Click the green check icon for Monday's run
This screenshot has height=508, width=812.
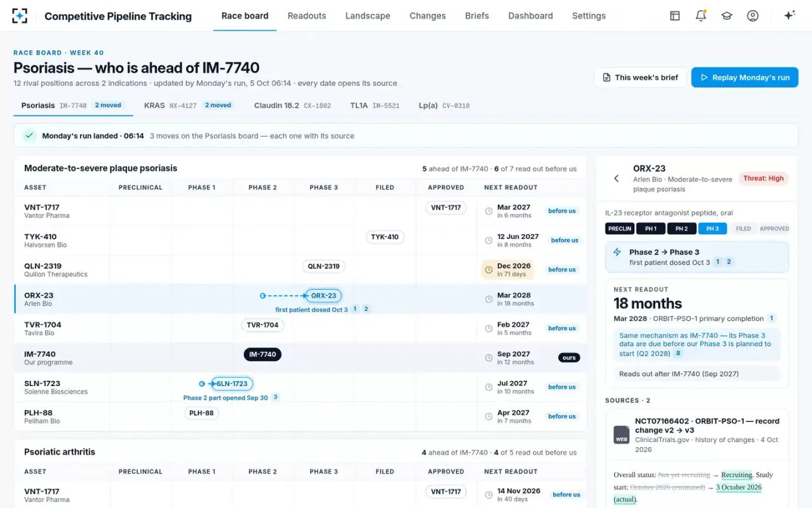[29, 136]
